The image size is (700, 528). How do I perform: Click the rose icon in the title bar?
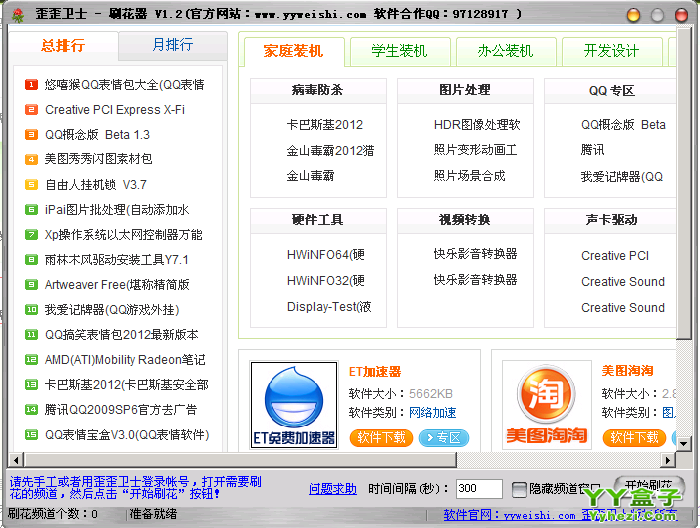tap(12, 14)
